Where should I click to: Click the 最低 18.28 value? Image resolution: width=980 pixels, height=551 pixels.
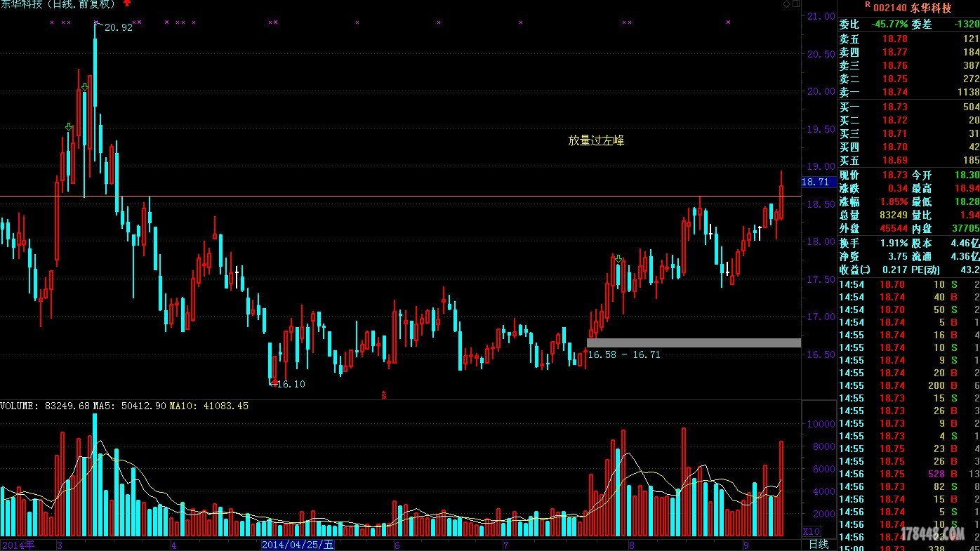click(967, 202)
